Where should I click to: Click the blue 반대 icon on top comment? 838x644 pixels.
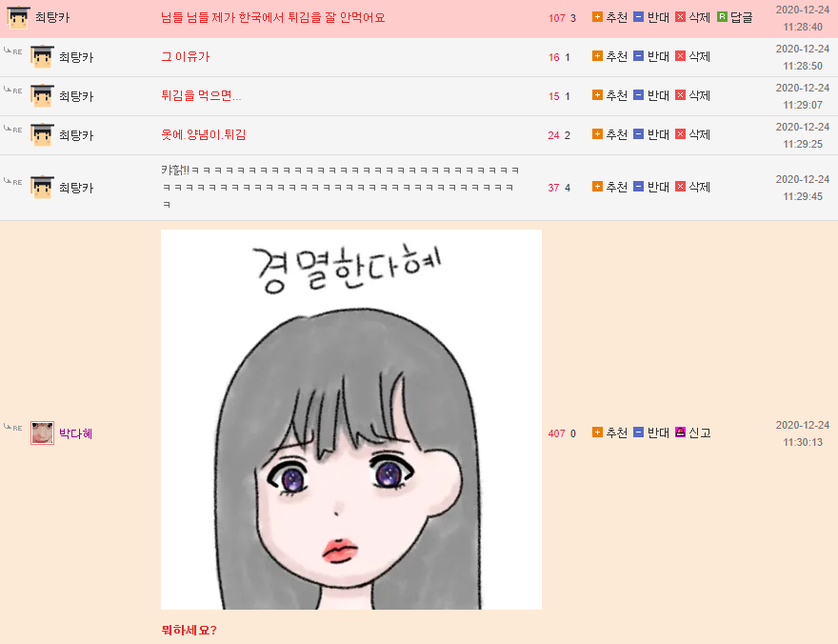pos(638,17)
